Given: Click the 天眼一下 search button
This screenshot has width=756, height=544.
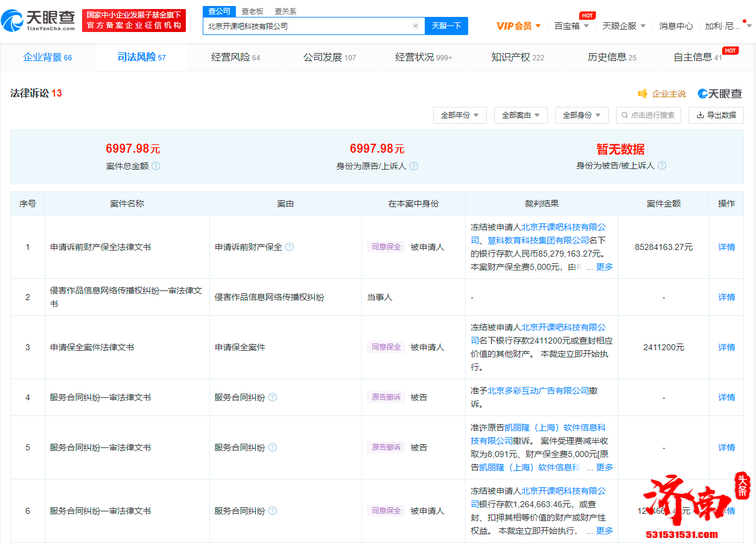Looking at the screenshot, I should [446, 26].
